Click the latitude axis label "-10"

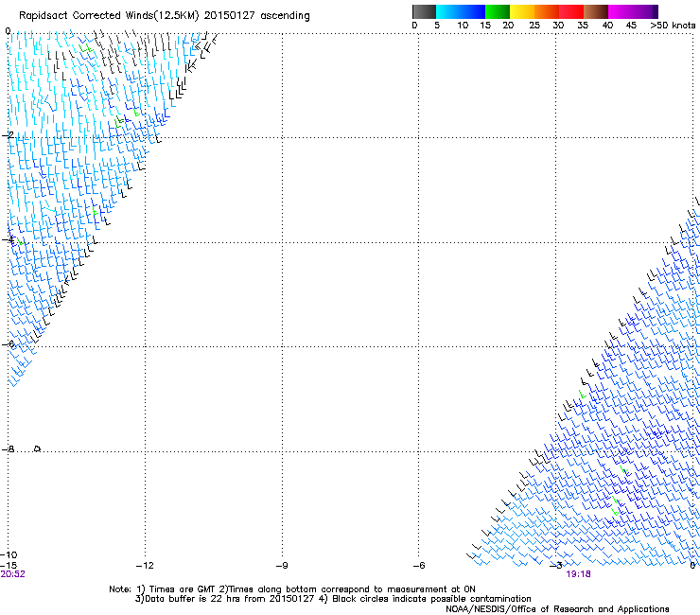tap(9, 555)
